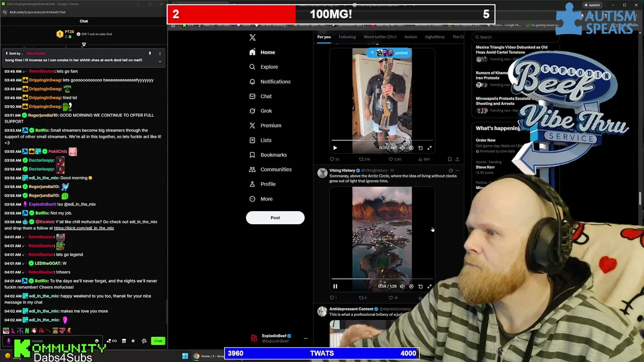Open settings gear on the 0:31 video
Image resolution: width=644 pixels, height=362 pixels.
[x=411, y=148]
